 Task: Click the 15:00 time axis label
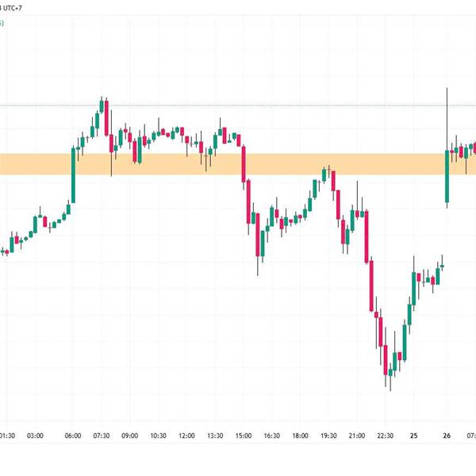pyautogui.click(x=244, y=436)
